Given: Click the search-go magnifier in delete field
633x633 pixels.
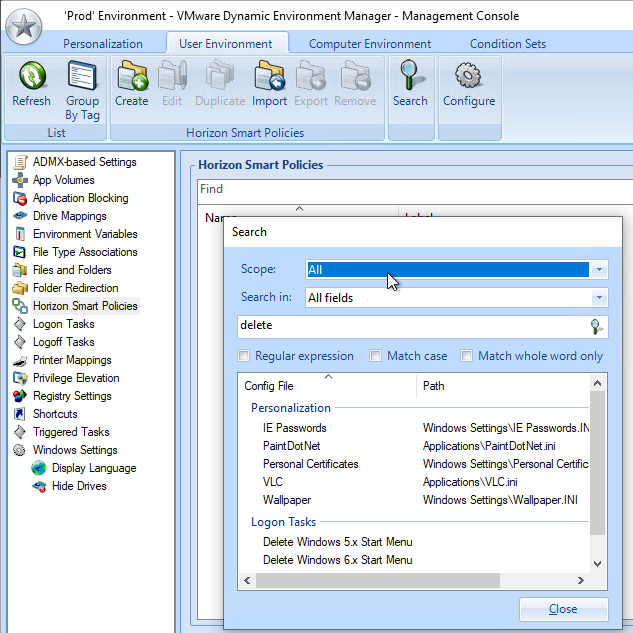Looking at the screenshot, I should tap(596, 326).
